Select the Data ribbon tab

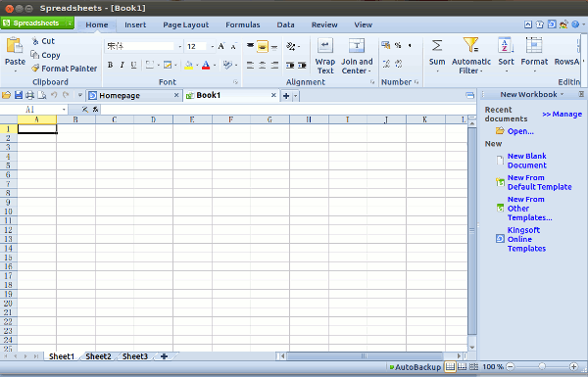pos(285,24)
